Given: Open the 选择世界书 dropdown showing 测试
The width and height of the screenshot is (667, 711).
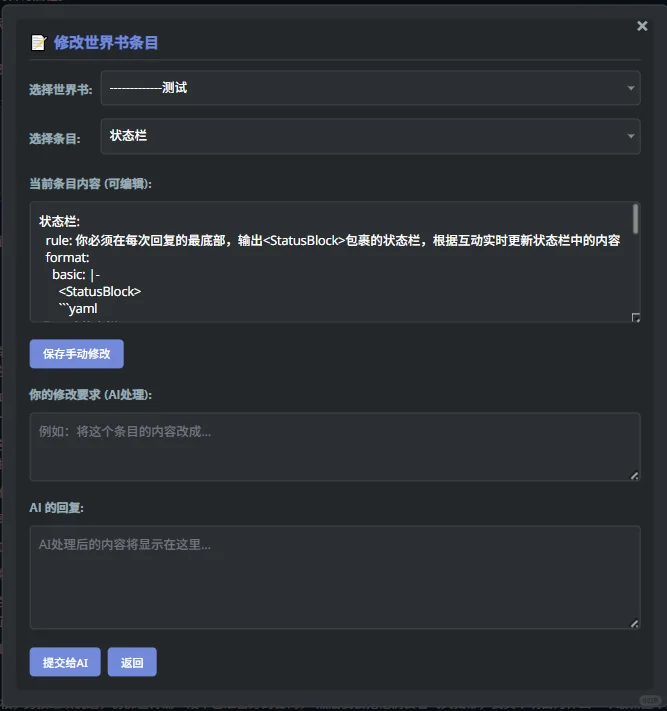Looking at the screenshot, I should click(x=370, y=88).
